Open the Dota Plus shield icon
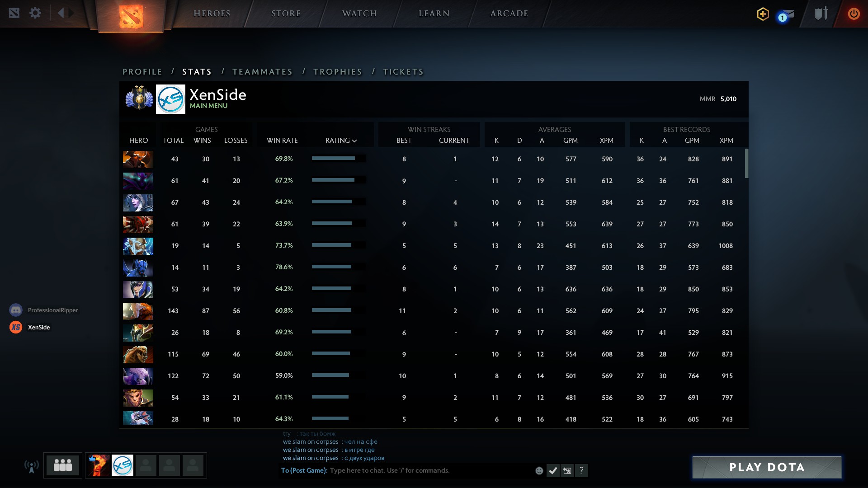This screenshot has height=488, width=868. (763, 14)
